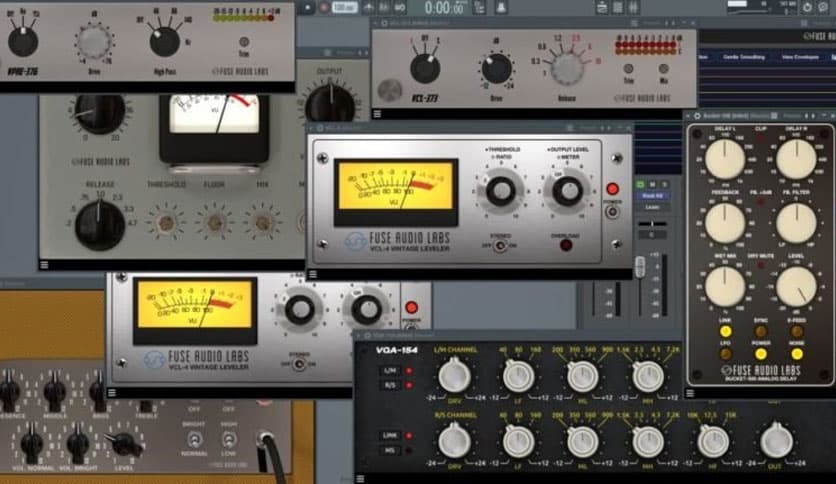Viewport: 836px width, 484px height.
Task: Click the Delay R knob on Bucket-500
Action: coord(796,159)
